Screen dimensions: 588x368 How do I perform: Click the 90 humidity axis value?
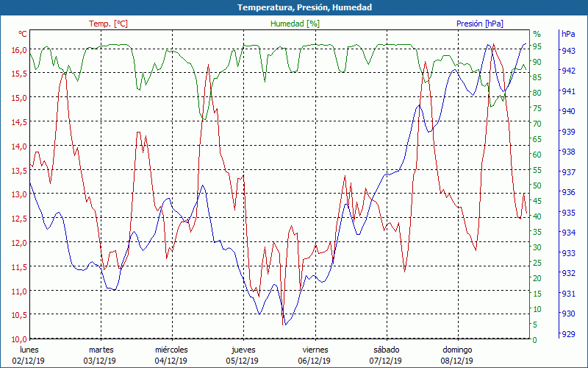click(x=537, y=62)
